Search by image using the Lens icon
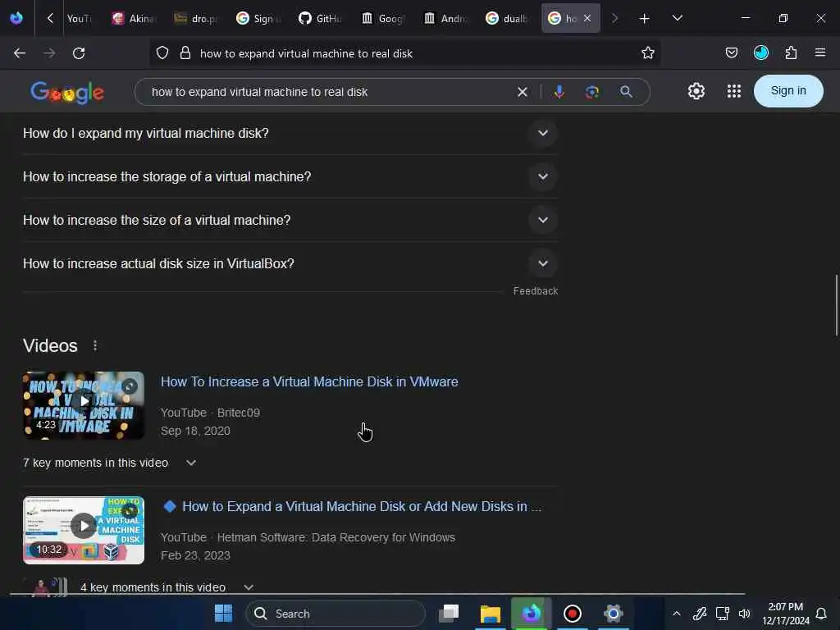This screenshot has height=630, width=840. pos(592,92)
